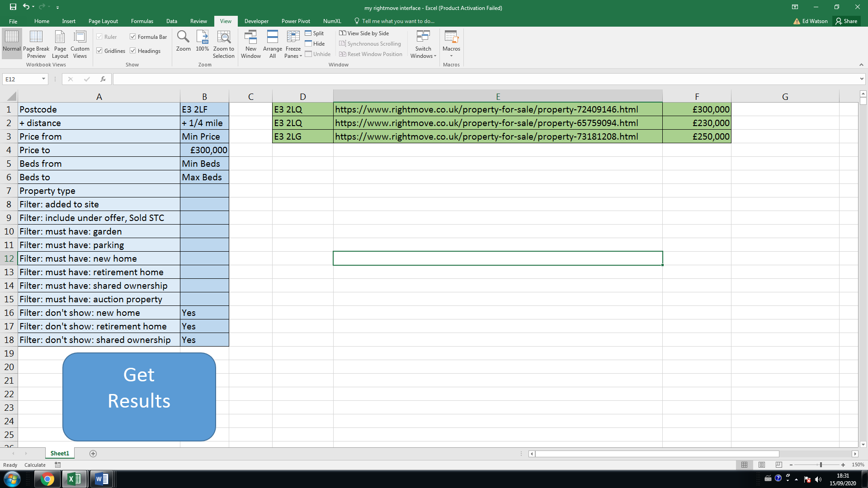Image resolution: width=868 pixels, height=488 pixels.
Task: Open the Name Box dropdown
Action: (x=43, y=79)
